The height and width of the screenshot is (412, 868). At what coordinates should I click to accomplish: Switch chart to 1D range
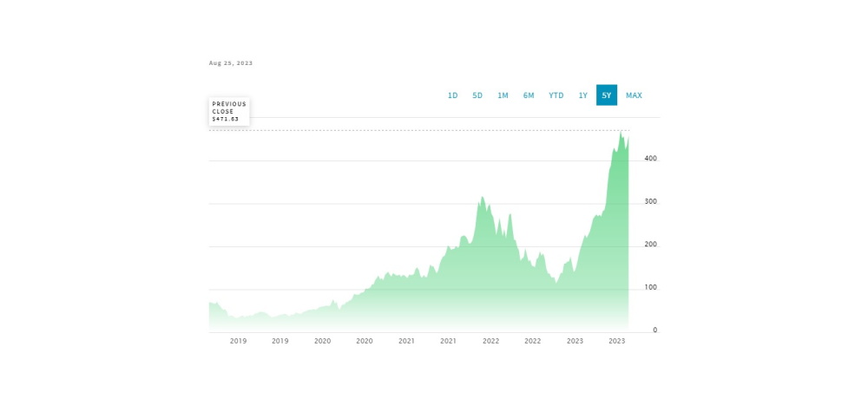click(x=452, y=95)
